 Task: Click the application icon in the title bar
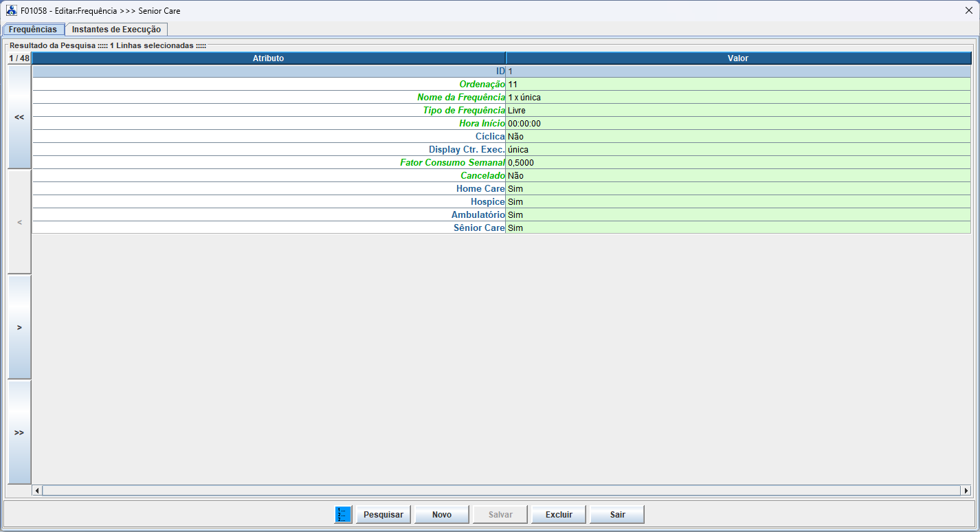12,11
